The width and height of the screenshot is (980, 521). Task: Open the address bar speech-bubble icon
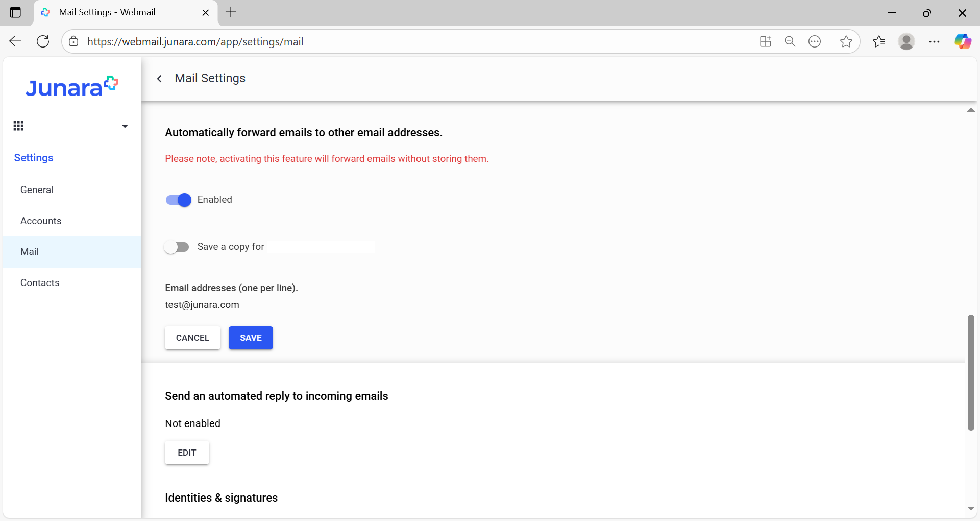click(x=815, y=41)
